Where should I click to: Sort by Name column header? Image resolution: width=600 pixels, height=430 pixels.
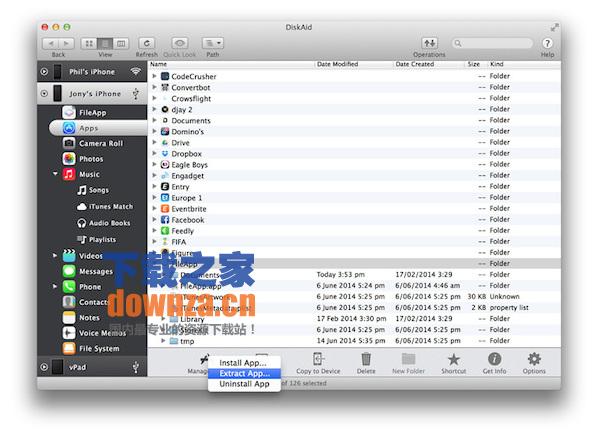tap(231, 64)
